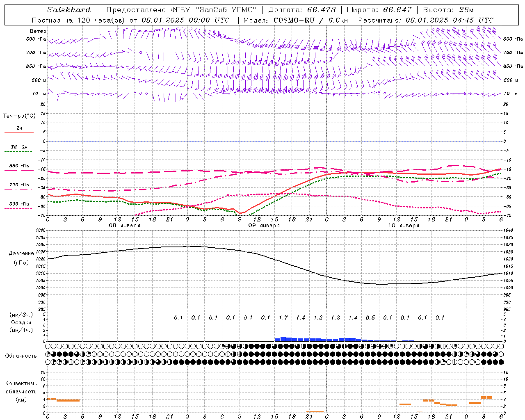Screen dimensions: 525x420
Task: Click the tallest blue precipitation bar
Action: click(x=283, y=339)
